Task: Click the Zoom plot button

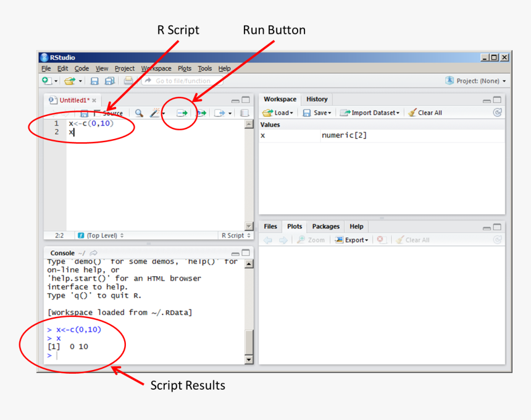Action: (311, 240)
